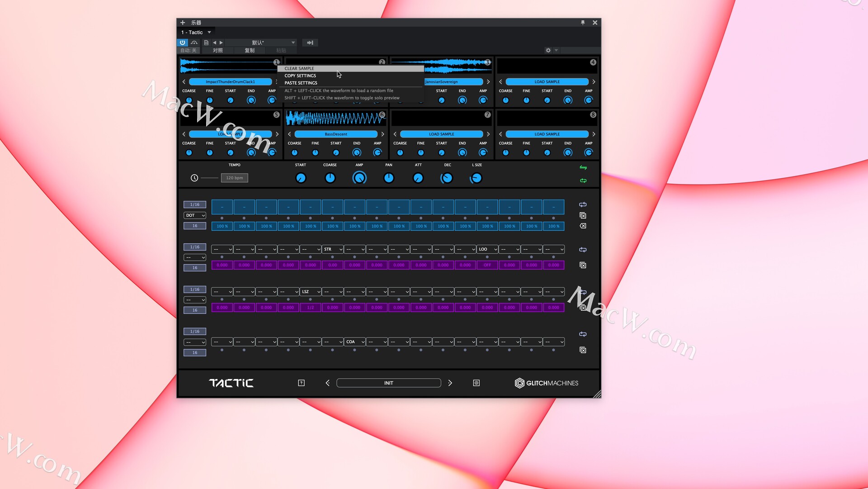This screenshot has height=489, width=868.
Task: Go to previous host preset arrow
Action: (x=215, y=43)
